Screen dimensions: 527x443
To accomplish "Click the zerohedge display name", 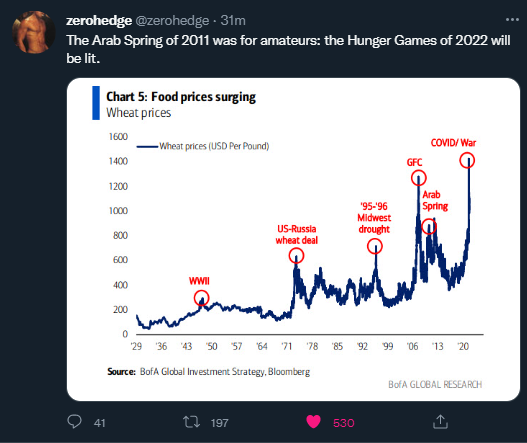I will [x=99, y=21].
